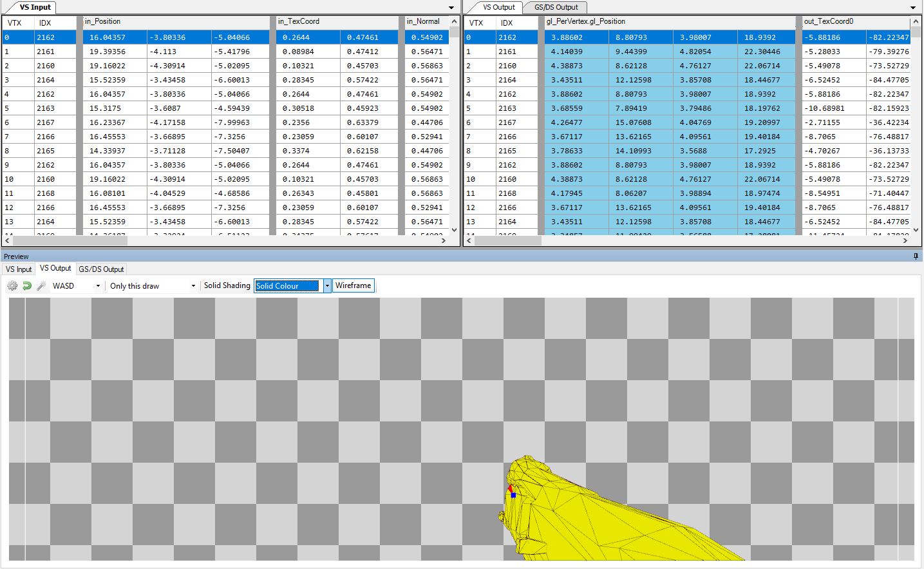The image size is (924, 569).
Task: Click texcoord value 0.08984
Action: click(x=308, y=52)
